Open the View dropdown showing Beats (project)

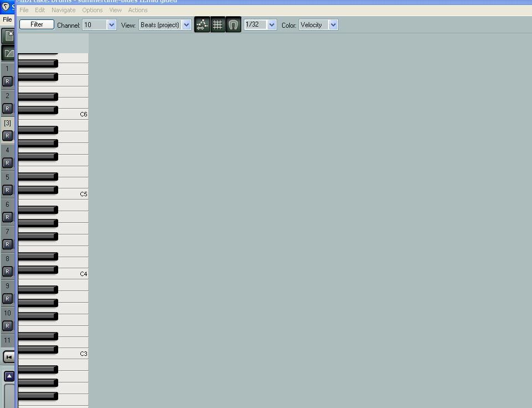[x=165, y=25]
